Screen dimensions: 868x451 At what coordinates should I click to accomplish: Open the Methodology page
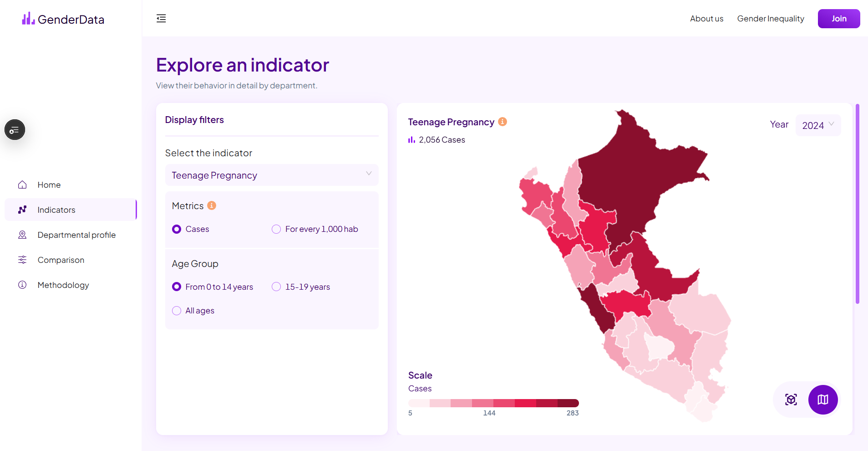71,285
